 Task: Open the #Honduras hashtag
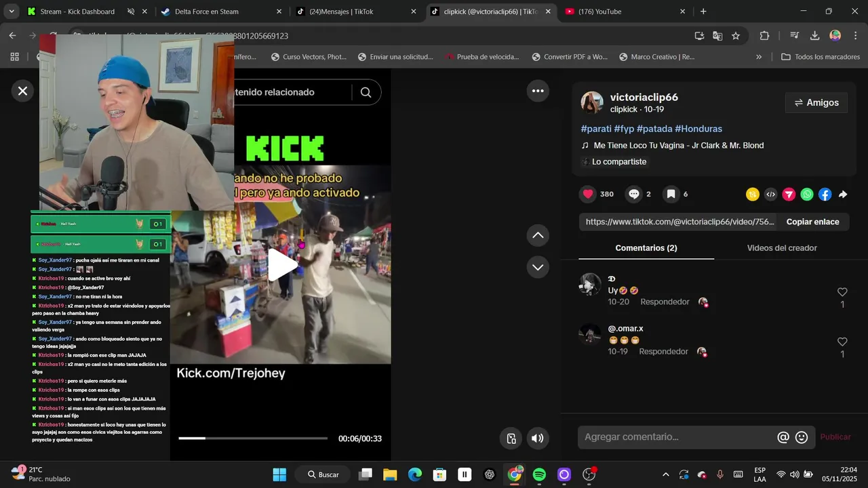coord(698,129)
